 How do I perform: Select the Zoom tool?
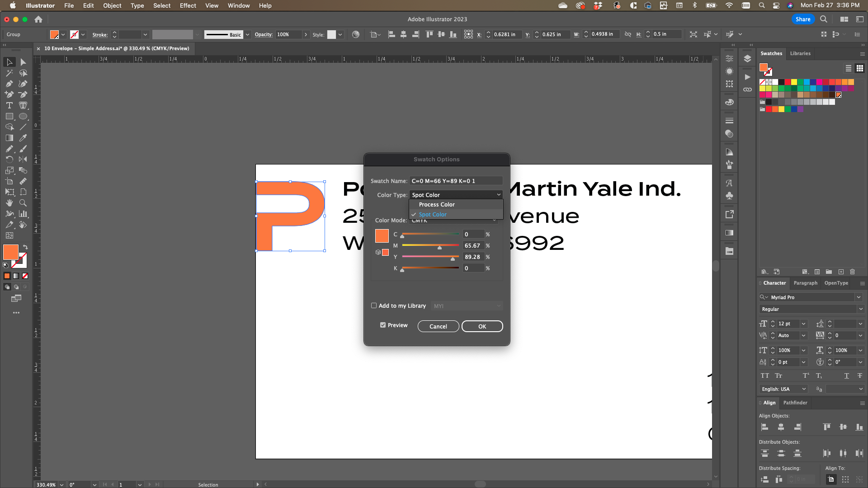23,203
